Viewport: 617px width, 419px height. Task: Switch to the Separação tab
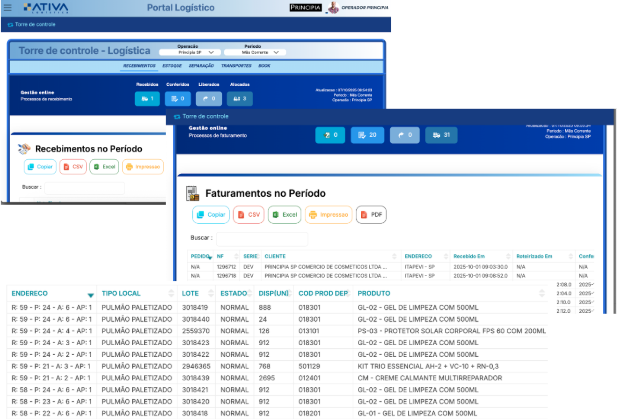coord(201,66)
